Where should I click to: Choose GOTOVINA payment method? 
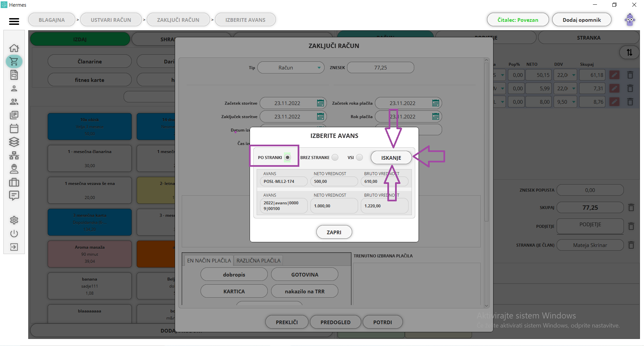coord(305,275)
